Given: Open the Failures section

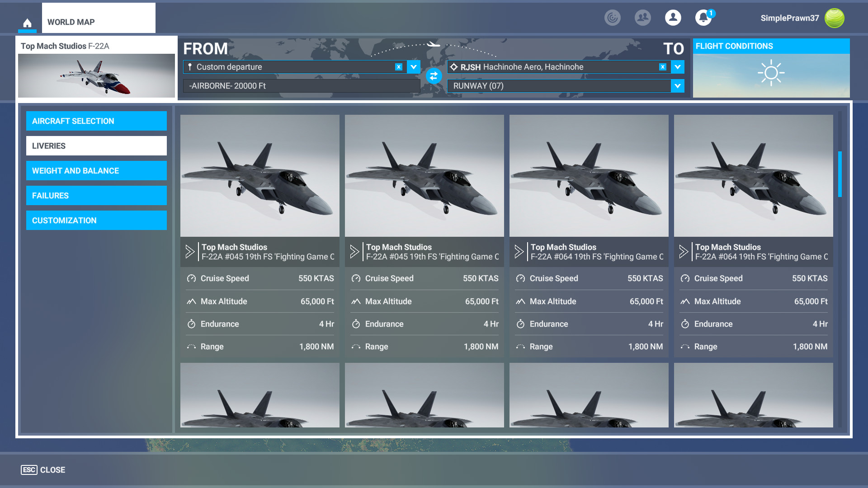Looking at the screenshot, I should click(x=96, y=196).
